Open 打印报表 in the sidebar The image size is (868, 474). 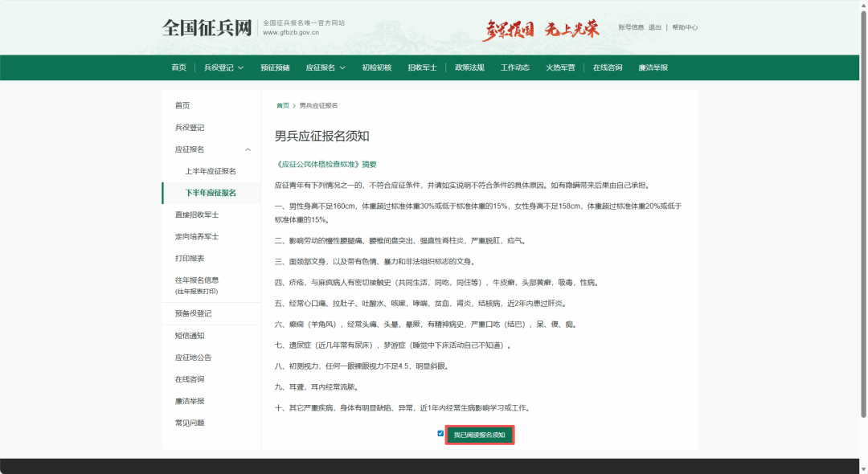pyautogui.click(x=190, y=259)
